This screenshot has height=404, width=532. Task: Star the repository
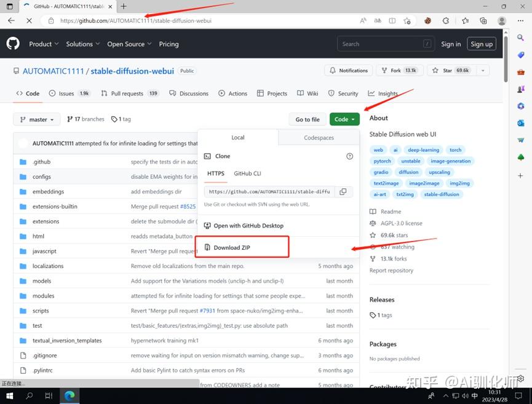[x=452, y=71]
